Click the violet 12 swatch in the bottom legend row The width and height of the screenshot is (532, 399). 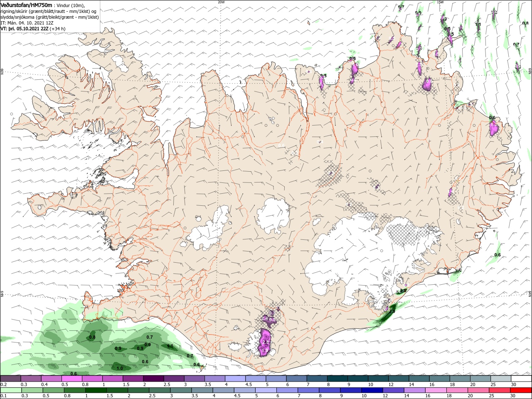[393, 390]
